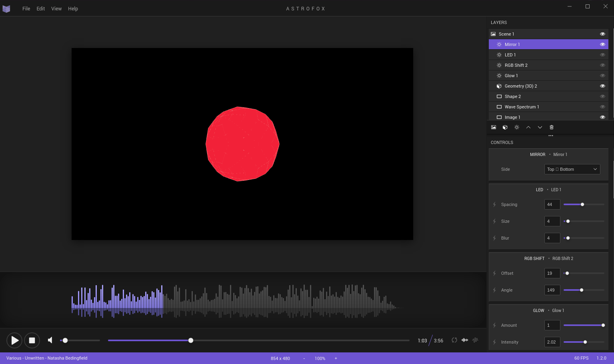Move the selected layer up

point(528,127)
